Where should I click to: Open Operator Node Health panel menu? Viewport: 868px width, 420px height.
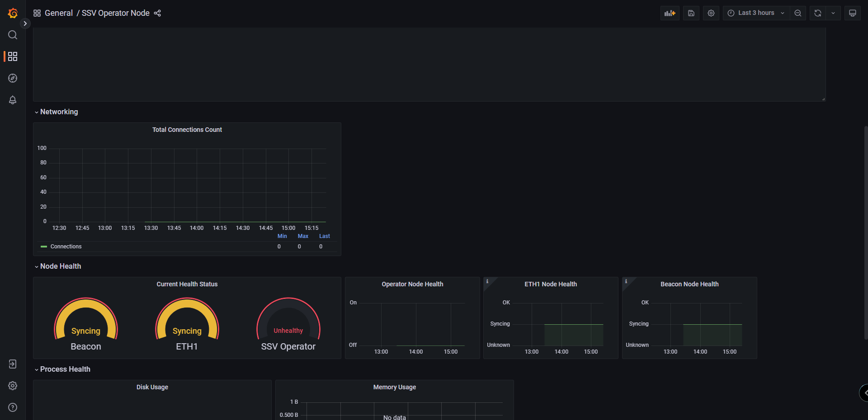412,284
